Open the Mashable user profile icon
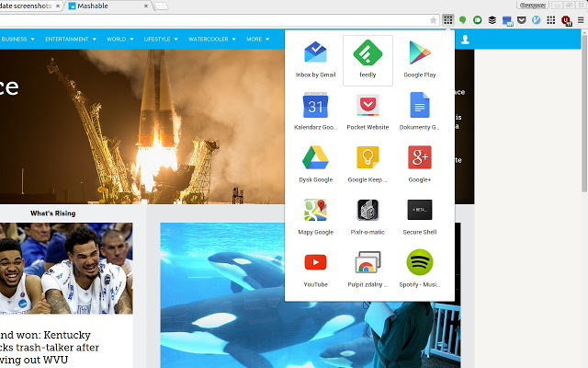This screenshot has width=588, height=368. pos(465,39)
